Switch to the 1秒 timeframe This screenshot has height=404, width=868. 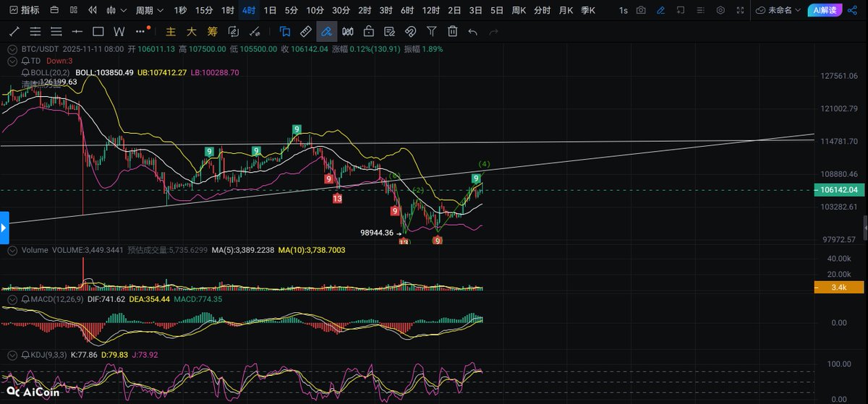[x=181, y=10]
